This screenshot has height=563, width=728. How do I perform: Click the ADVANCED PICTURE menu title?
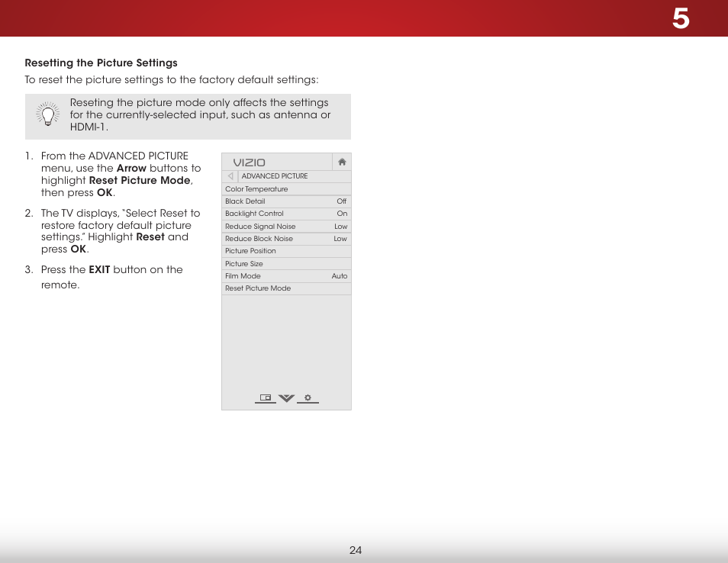275,176
